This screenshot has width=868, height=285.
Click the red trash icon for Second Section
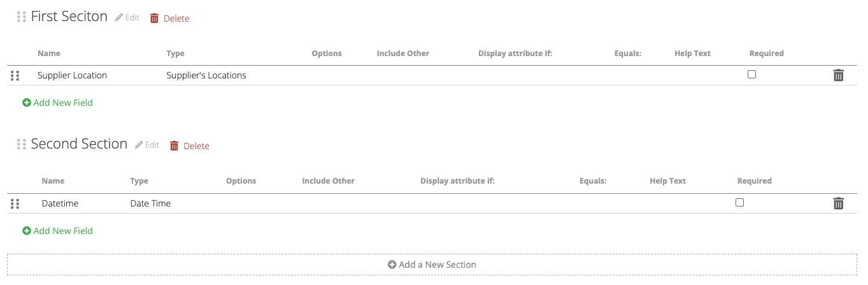tap(174, 146)
